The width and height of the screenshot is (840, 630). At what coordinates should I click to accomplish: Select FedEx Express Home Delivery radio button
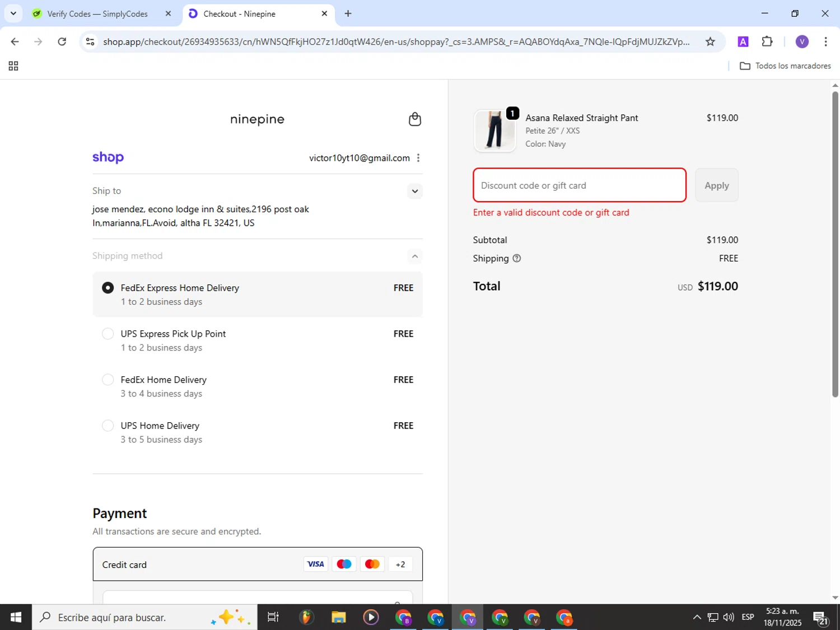[x=108, y=288]
